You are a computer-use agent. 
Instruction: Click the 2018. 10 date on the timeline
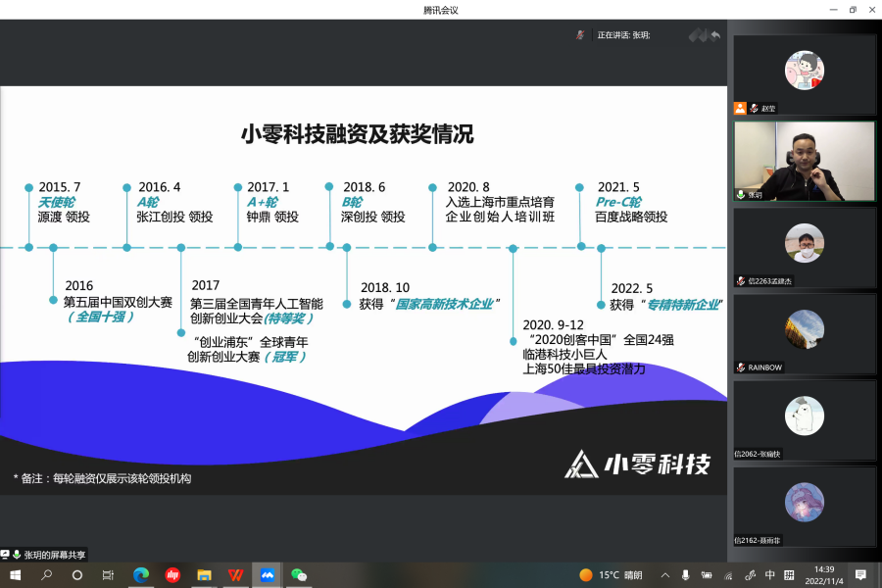pyautogui.click(x=385, y=288)
